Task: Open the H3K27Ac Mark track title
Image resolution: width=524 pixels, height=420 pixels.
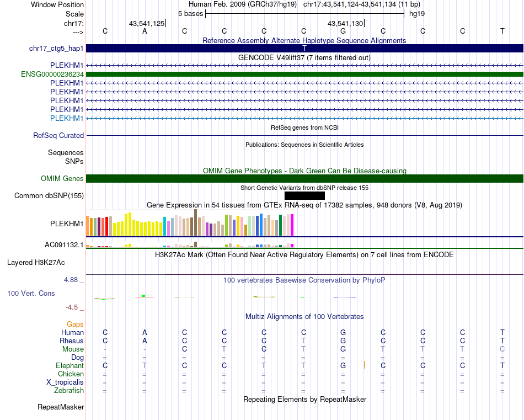Action: 304,255
